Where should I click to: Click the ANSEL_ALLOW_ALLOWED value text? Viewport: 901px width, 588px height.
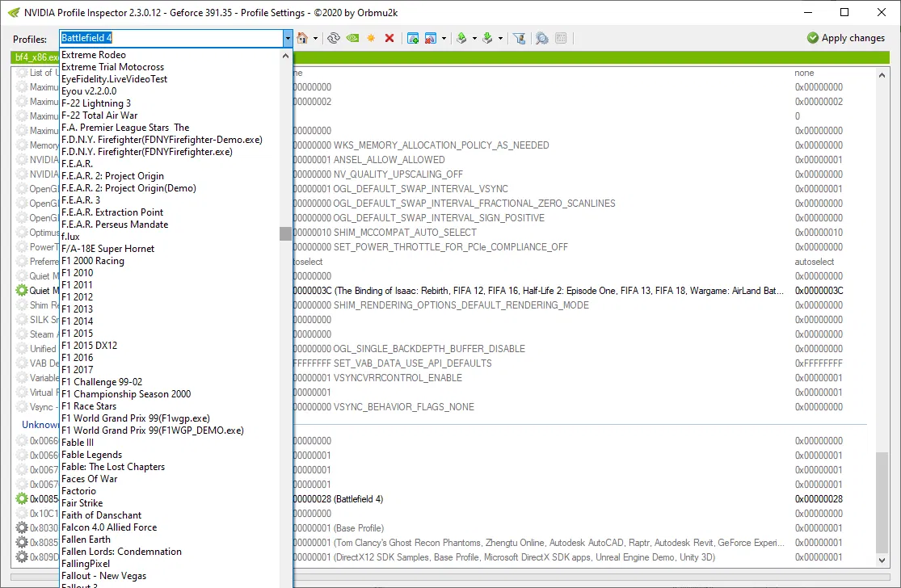389,160
